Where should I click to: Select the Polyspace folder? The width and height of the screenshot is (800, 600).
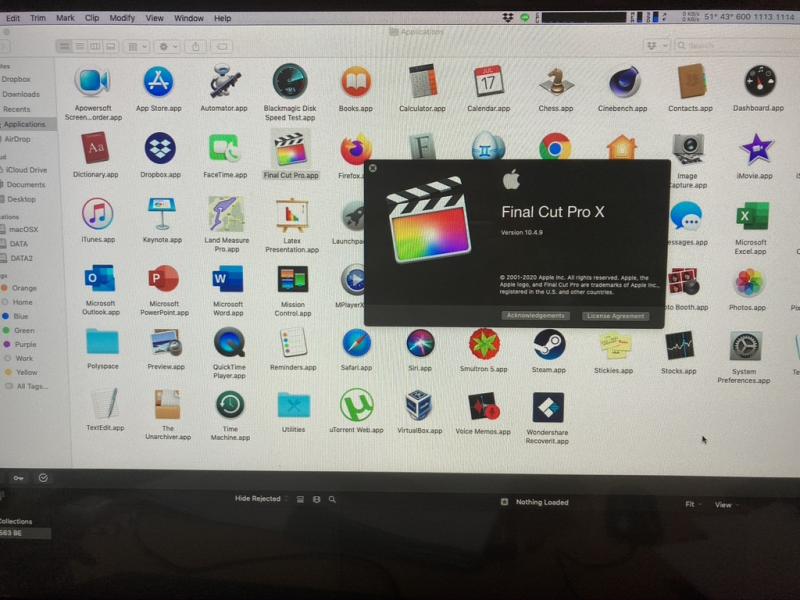click(102, 342)
